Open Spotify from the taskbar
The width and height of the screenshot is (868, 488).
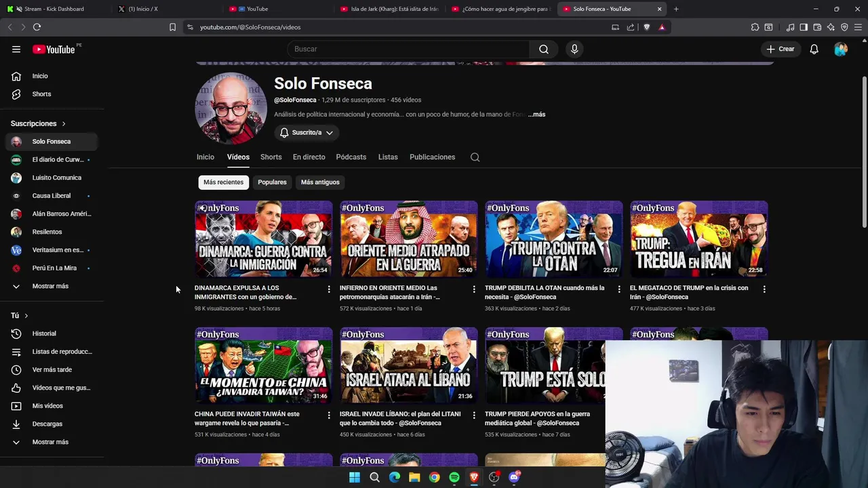click(454, 477)
